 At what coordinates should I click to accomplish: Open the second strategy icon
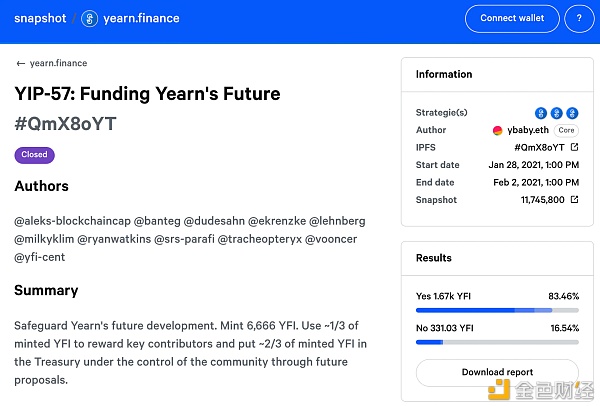point(556,113)
